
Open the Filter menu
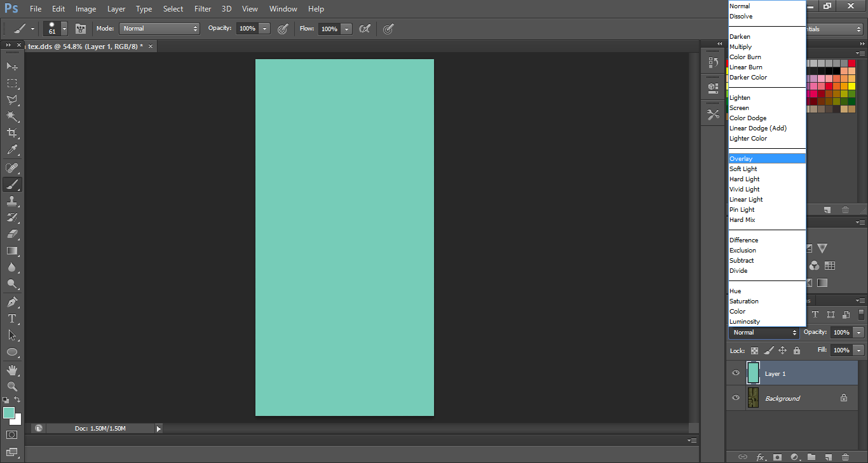(x=203, y=9)
